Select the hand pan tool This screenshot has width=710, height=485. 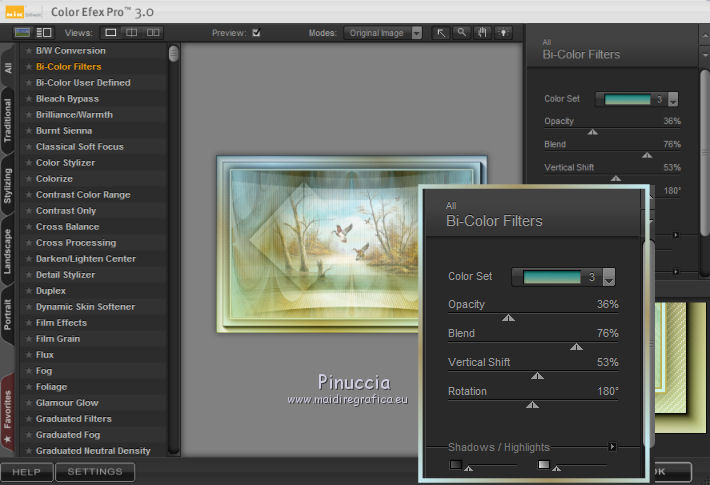pyautogui.click(x=480, y=32)
